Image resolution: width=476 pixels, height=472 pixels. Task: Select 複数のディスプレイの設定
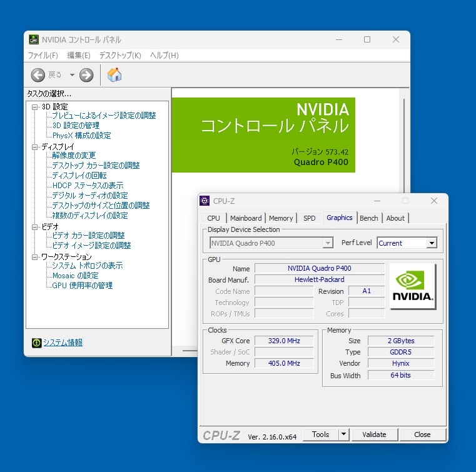pyautogui.click(x=90, y=216)
